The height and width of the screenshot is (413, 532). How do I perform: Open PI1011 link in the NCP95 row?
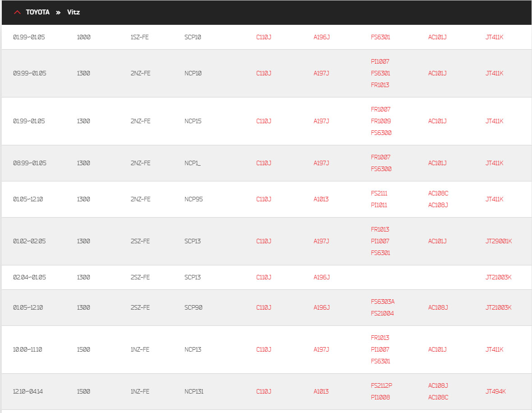379,205
